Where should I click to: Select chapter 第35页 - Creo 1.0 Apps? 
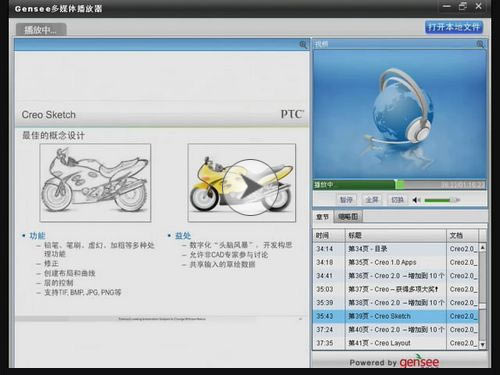point(396,262)
